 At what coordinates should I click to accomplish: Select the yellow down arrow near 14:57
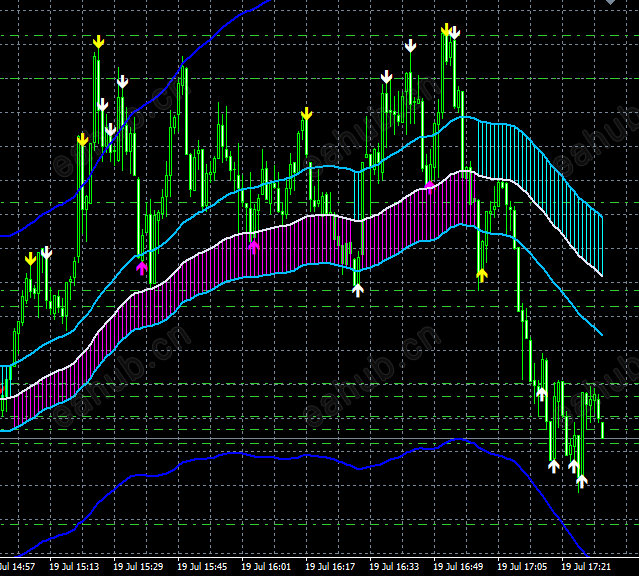point(30,259)
